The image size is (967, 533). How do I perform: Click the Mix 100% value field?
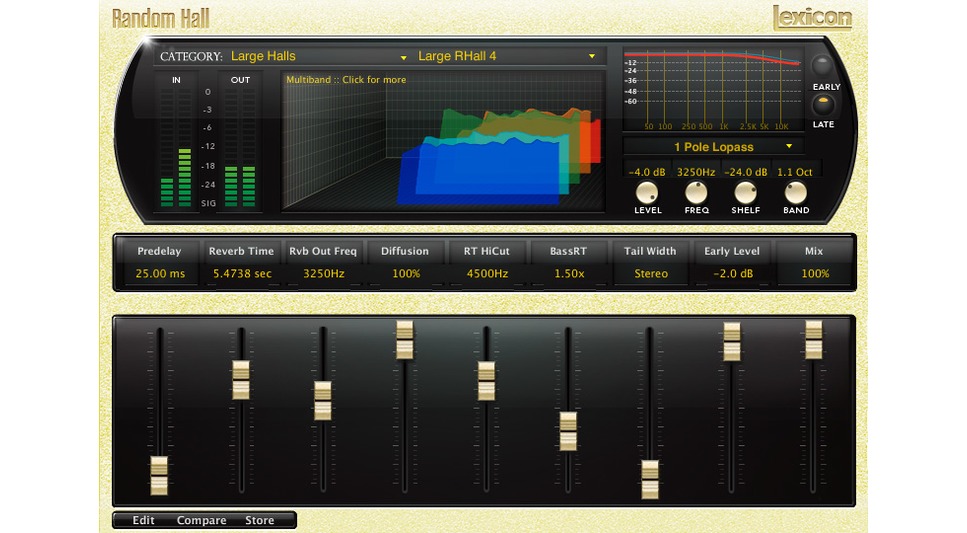click(815, 273)
